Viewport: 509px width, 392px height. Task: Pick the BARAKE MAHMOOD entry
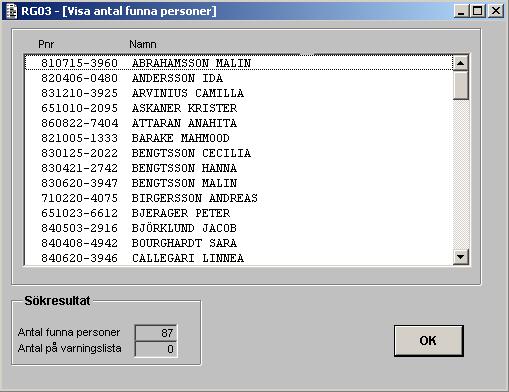(x=239, y=138)
